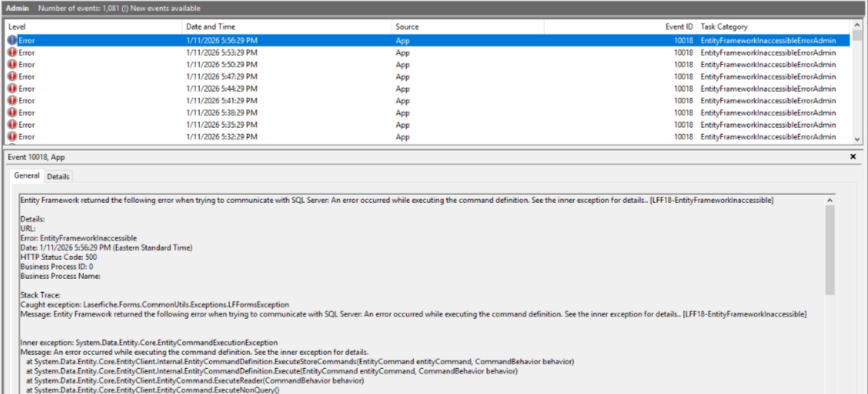Click the error icon on the 5:47:29 PM event
The height and width of the screenshot is (394, 868).
click(12, 77)
